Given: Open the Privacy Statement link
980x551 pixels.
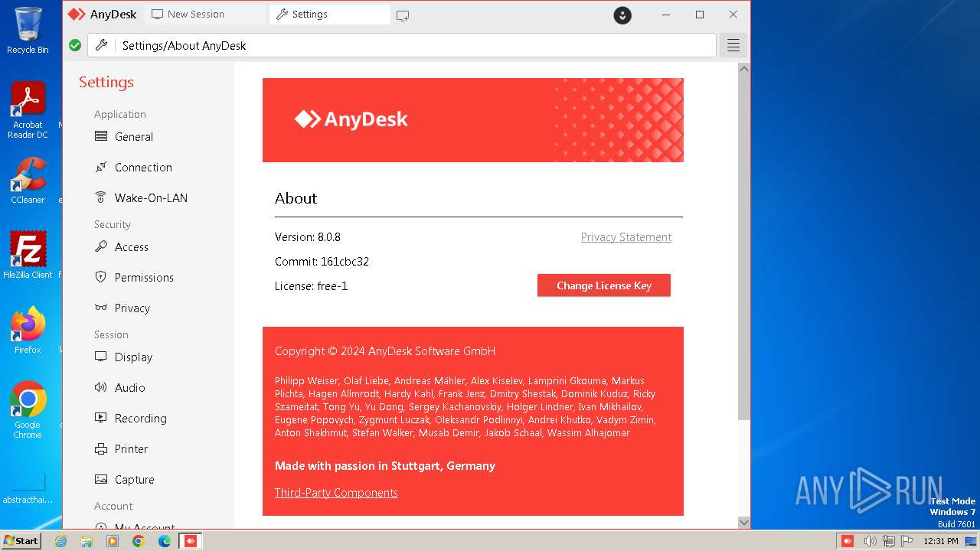Looking at the screenshot, I should (626, 237).
